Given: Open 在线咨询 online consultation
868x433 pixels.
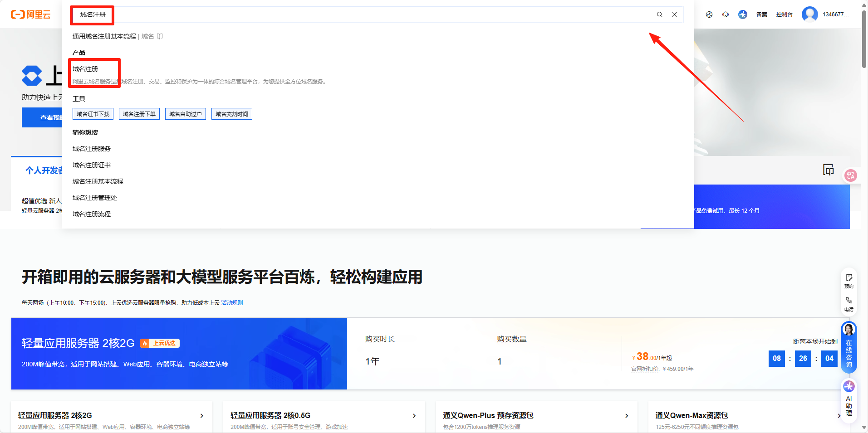Looking at the screenshot, I should coord(849,347).
